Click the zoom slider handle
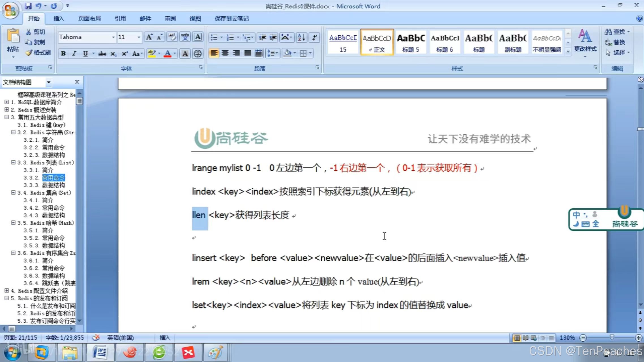This screenshot has height=362, width=644. [612, 338]
